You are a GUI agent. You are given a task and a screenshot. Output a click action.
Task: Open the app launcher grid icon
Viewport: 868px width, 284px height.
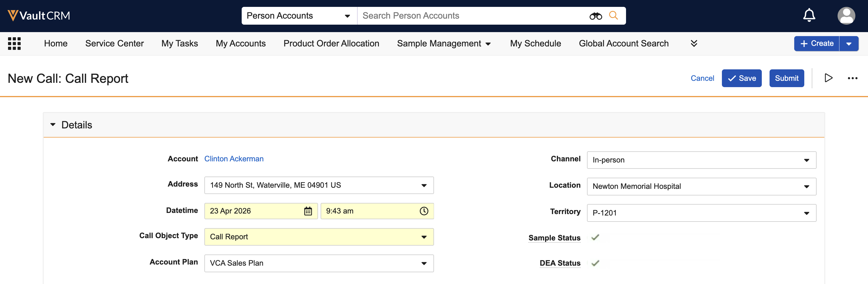14,43
